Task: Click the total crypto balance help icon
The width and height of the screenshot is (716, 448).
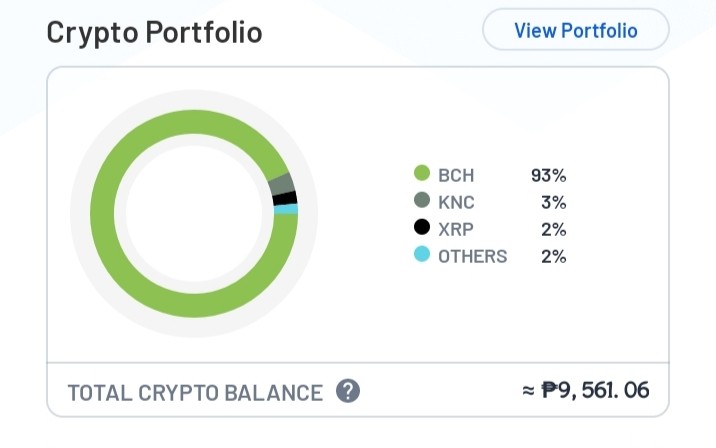Action: [x=348, y=391]
